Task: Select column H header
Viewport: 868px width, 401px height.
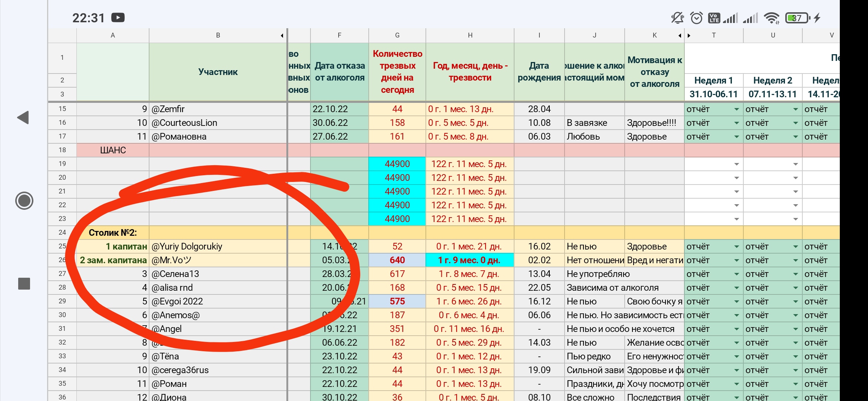Action: pyautogui.click(x=470, y=36)
